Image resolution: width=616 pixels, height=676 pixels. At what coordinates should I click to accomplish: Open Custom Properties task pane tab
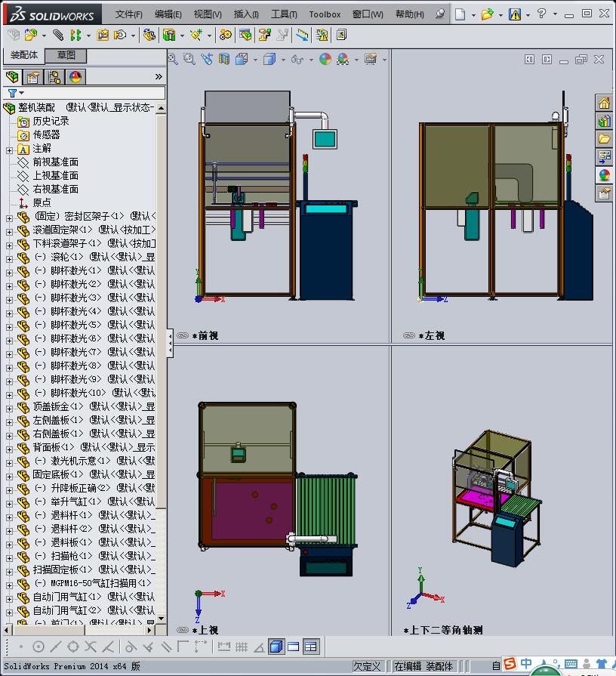coord(604,193)
